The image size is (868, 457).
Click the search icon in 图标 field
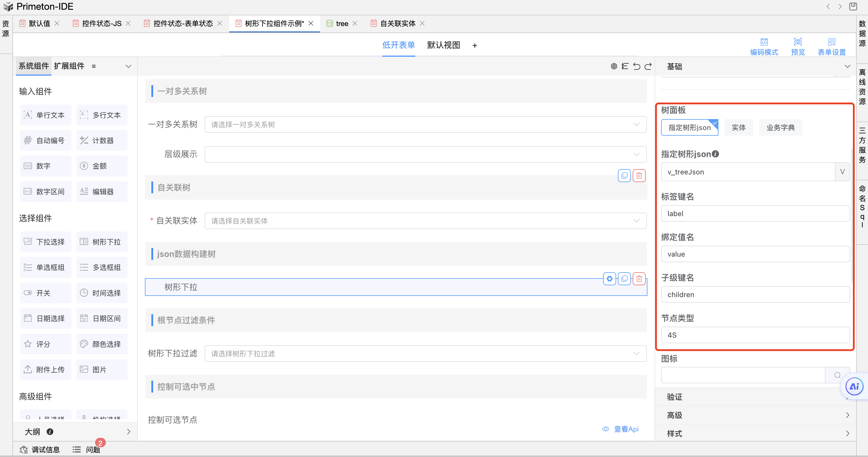(x=837, y=375)
